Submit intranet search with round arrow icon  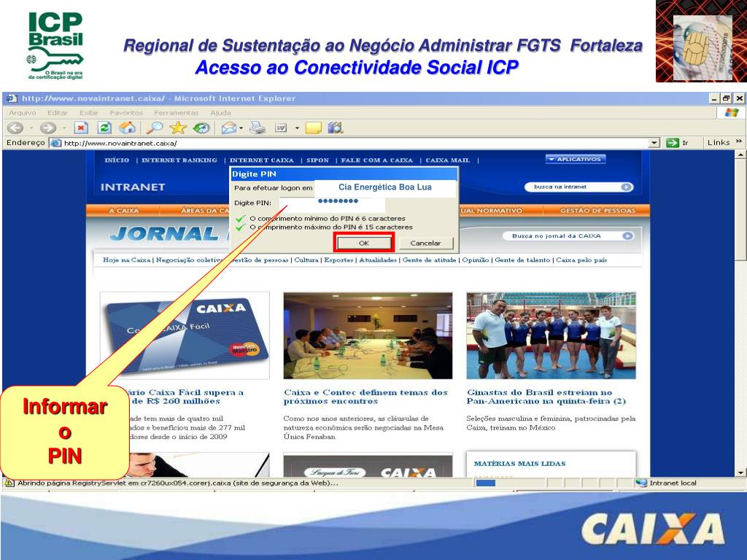click(x=627, y=187)
